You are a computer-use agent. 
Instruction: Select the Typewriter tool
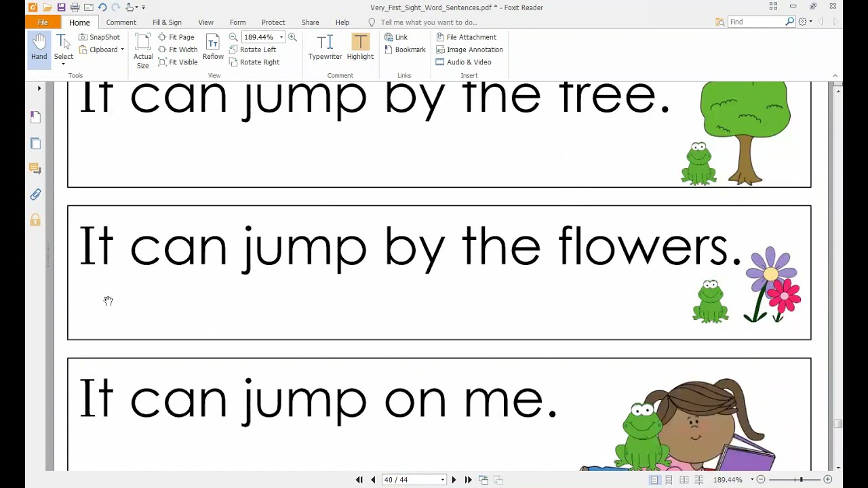coord(325,47)
